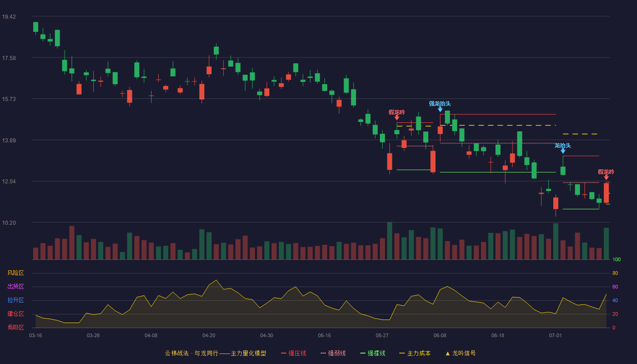Screen dimensions: 637x364
Task: Click the 80 indicator scale label
Action: click(615, 273)
